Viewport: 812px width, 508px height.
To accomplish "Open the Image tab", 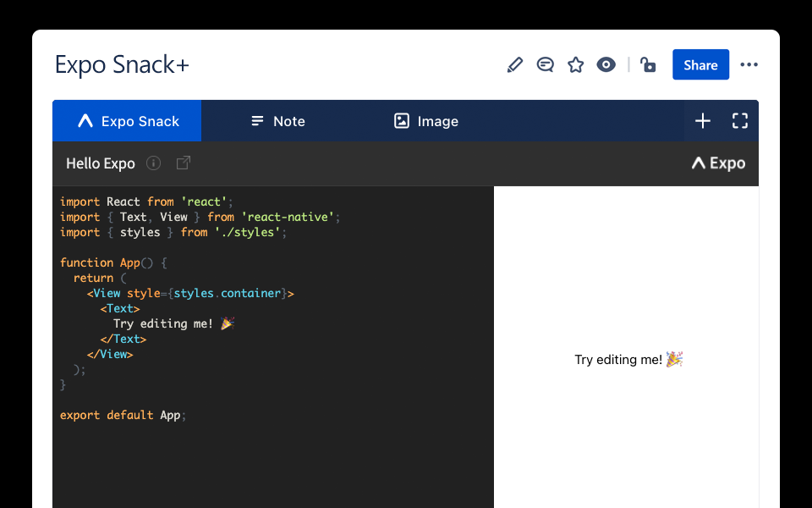I will click(x=426, y=121).
